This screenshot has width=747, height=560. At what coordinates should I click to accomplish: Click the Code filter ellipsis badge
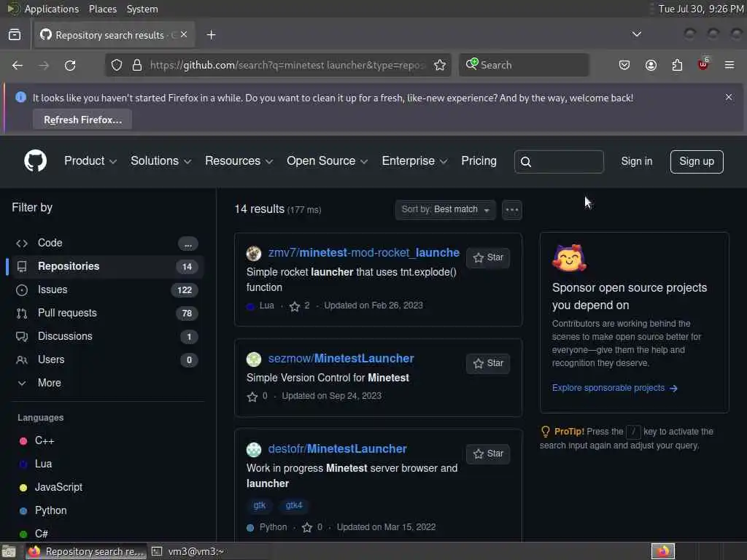pos(187,244)
